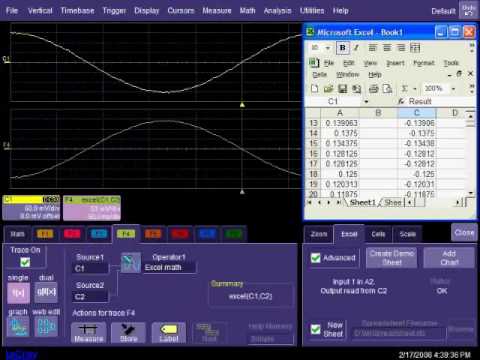The height and width of the screenshot is (360, 480).
Task: Jump to last sheet with navigation arrow
Action: tap(339, 202)
